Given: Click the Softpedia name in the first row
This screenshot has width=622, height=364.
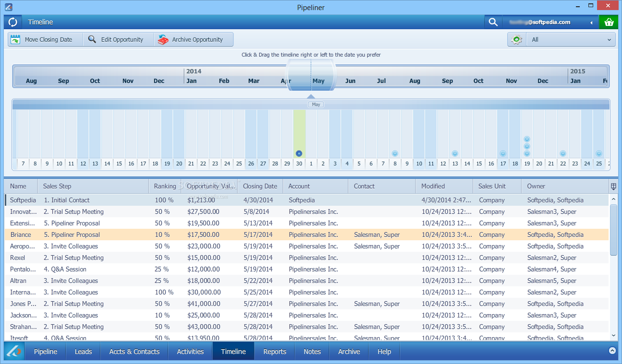Looking at the screenshot, I should point(23,200).
